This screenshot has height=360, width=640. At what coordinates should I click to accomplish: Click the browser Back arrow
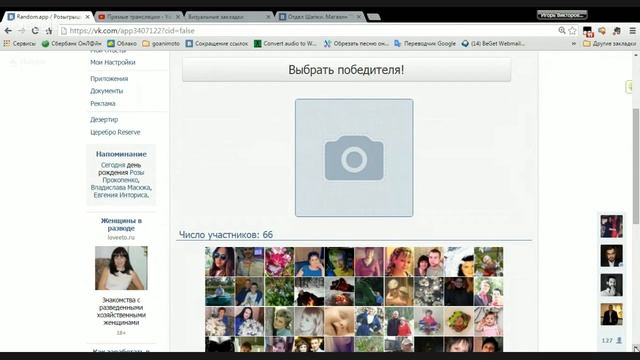tap(8, 31)
